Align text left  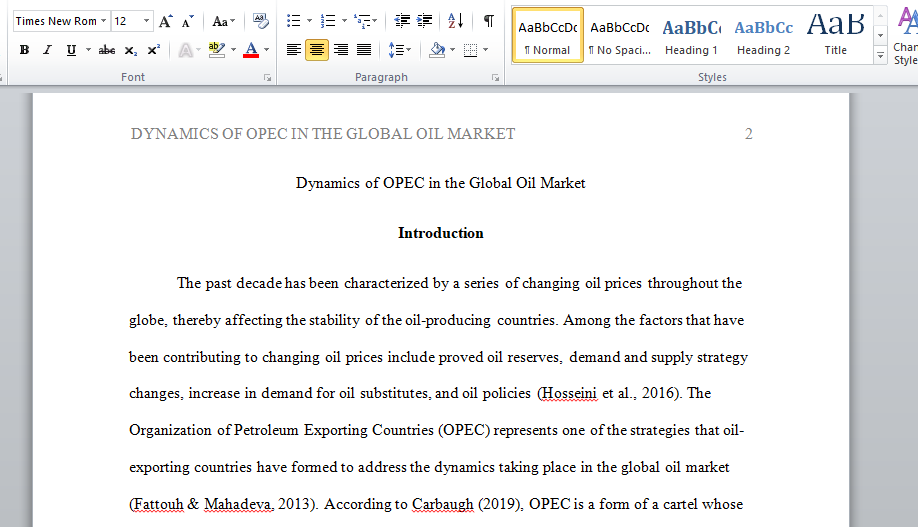pos(293,50)
